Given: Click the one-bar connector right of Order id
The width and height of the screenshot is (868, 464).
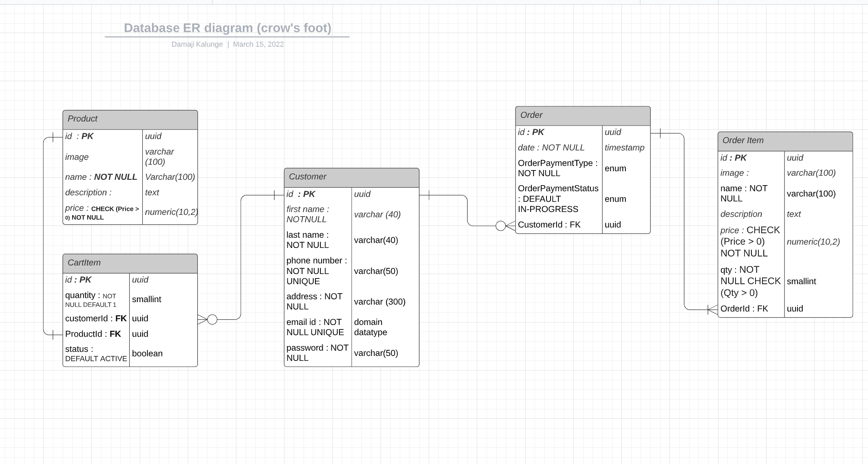Looking at the screenshot, I should pyautogui.click(x=660, y=133).
